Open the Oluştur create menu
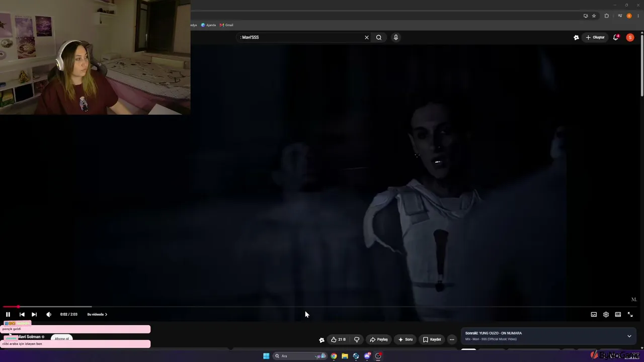The image size is (644, 362). 595,37
